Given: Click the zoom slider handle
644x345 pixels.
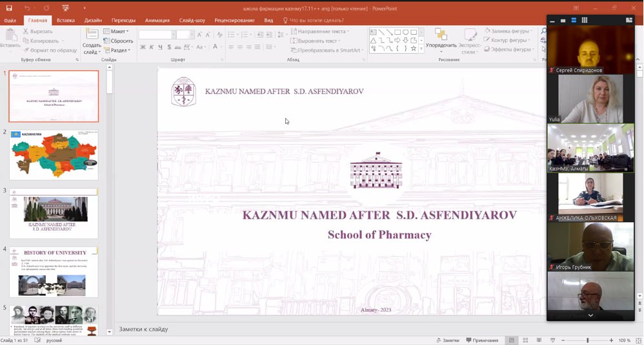Looking at the screenshot, I should click(x=588, y=340).
